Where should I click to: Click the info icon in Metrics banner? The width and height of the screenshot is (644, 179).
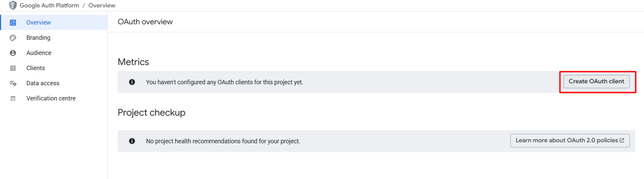click(x=132, y=82)
